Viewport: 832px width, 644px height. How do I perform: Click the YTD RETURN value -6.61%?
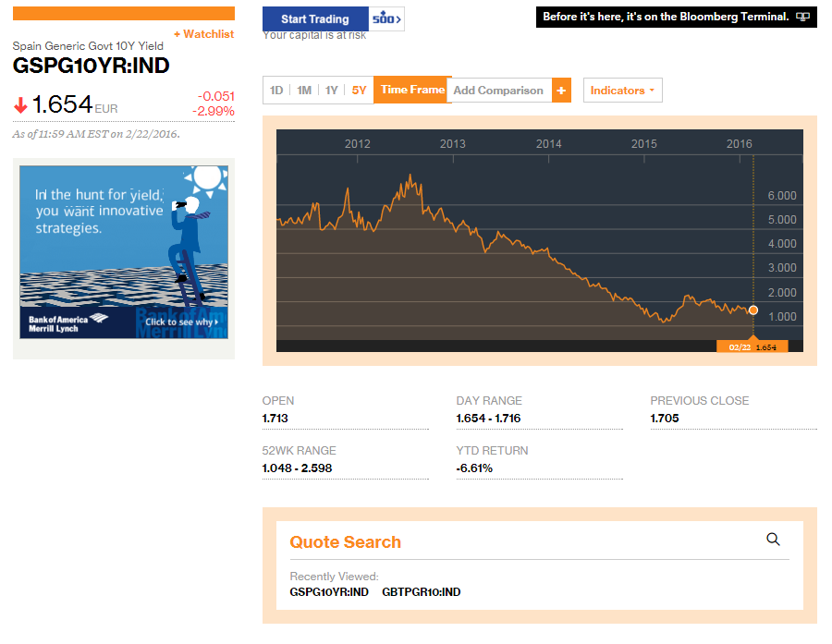[x=474, y=468]
